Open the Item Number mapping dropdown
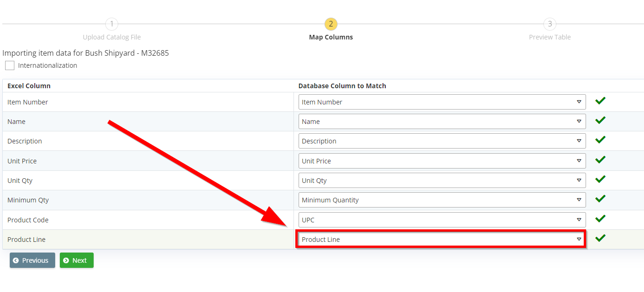 (441, 102)
